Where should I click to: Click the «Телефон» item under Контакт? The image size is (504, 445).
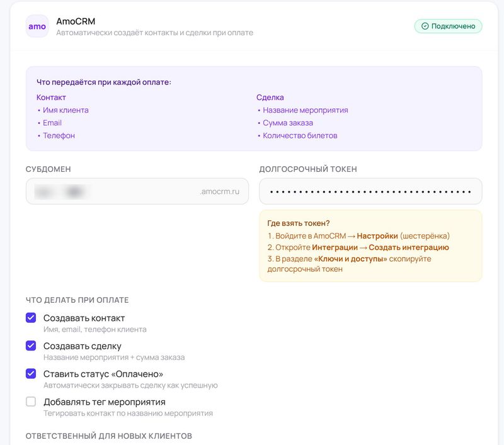[59, 135]
